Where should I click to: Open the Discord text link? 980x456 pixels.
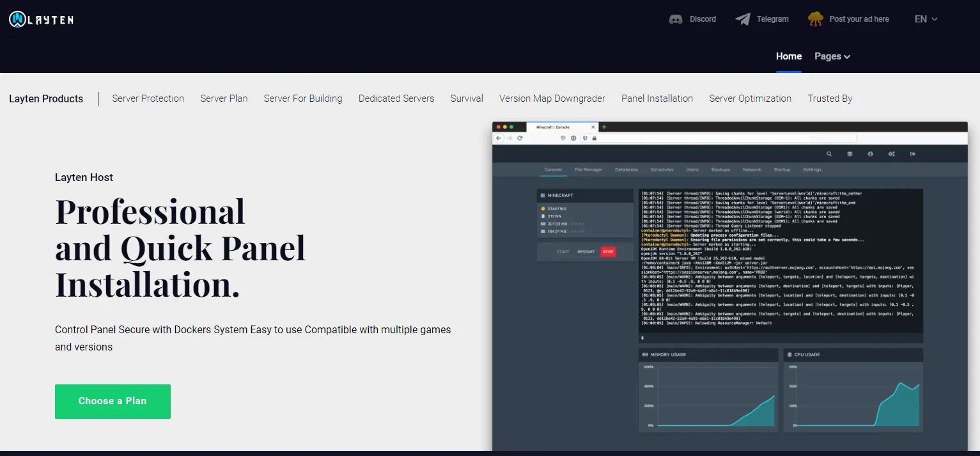point(703,19)
